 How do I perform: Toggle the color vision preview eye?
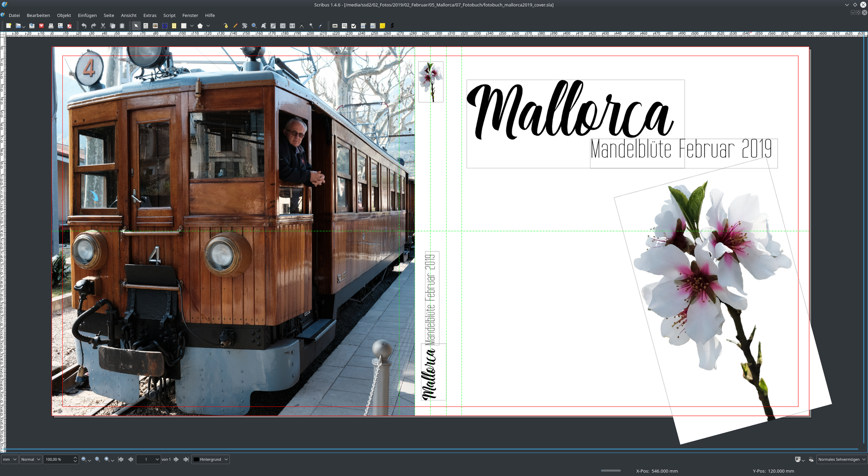click(x=811, y=459)
